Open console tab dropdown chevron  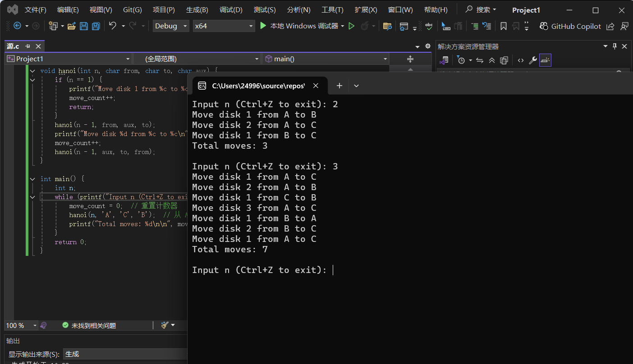356,86
